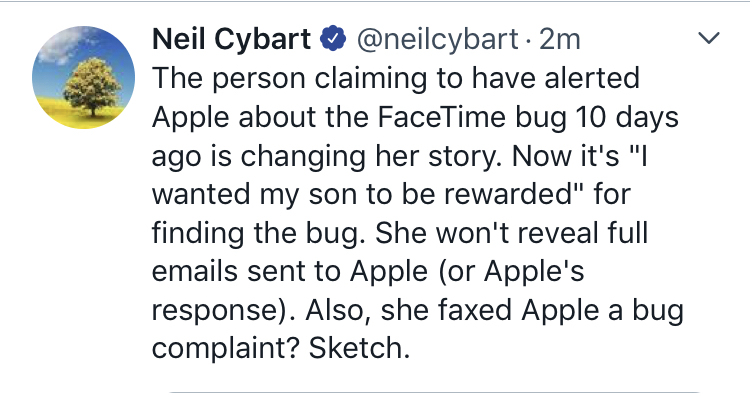Click the tree in the avatar image
The image size is (750, 393).
tap(92, 86)
